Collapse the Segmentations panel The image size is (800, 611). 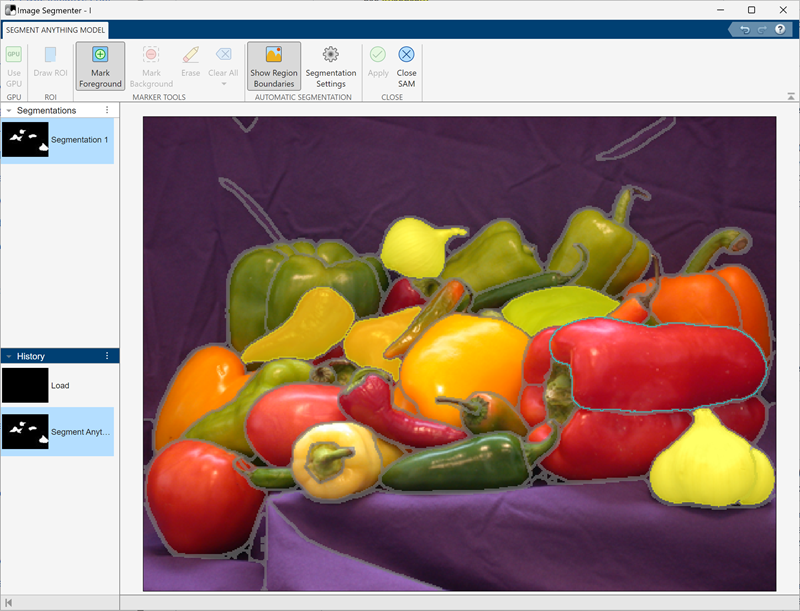8,110
